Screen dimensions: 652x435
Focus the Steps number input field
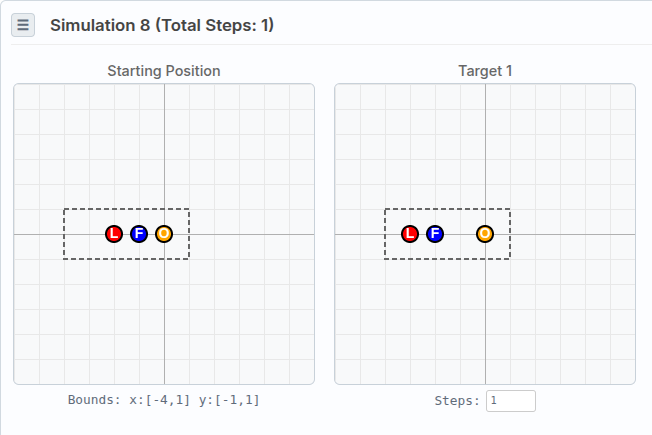pyautogui.click(x=510, y=401)
